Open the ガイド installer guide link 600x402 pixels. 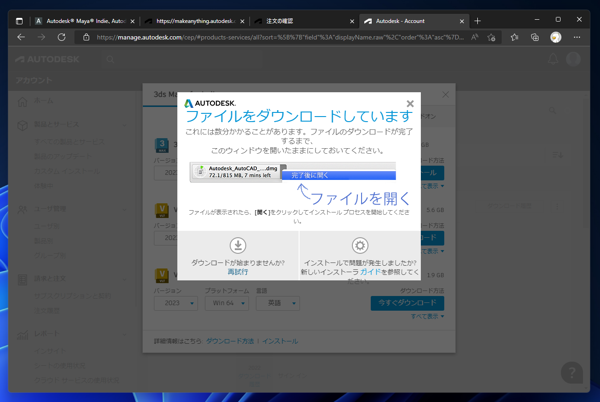(370, 272)
